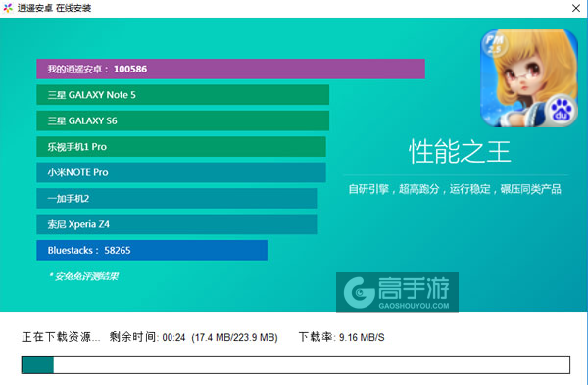Click the 17.4 MB/223.9 MB size text
Screen dimensions: 588x385
(235, 337)
